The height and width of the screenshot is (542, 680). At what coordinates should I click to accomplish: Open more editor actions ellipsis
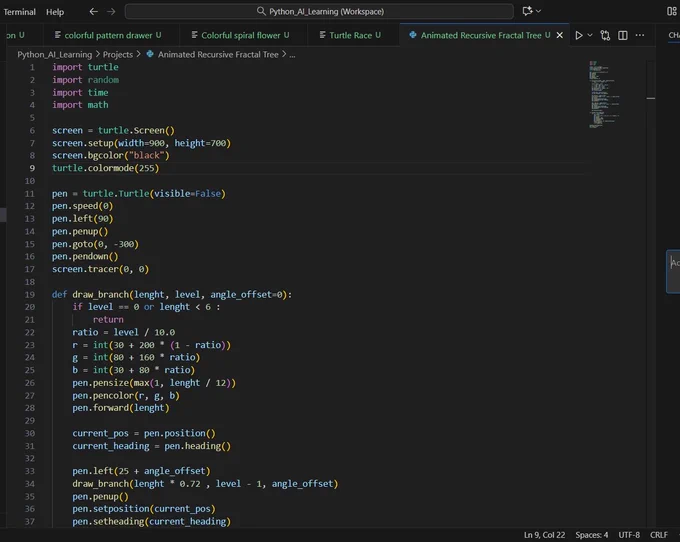tap(640, 36)
